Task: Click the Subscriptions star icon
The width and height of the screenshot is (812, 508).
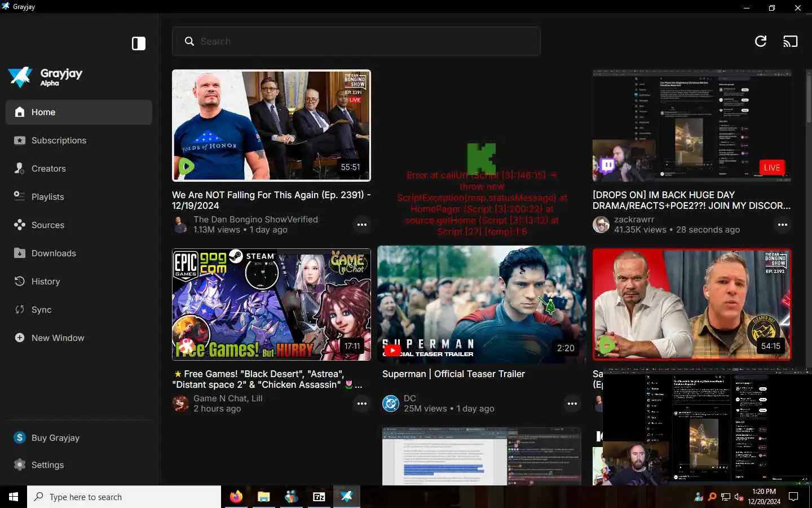Action: (x=20, y=140)
